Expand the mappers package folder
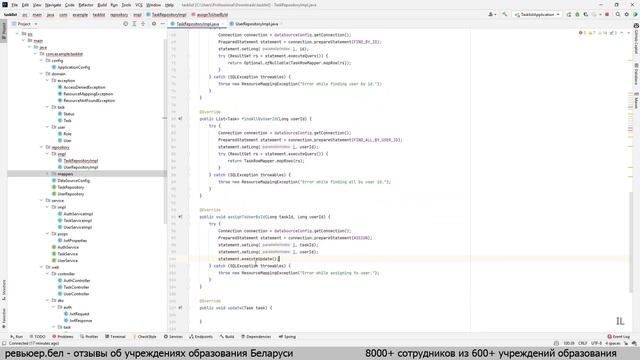This screenshot has width=640, height=360. (x=47, y=174)
